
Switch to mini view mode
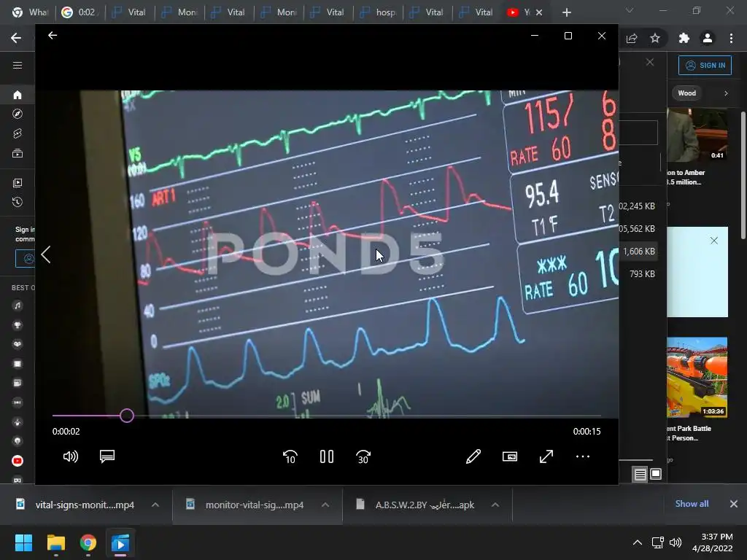pyautogui.click(x=510, y=456)
